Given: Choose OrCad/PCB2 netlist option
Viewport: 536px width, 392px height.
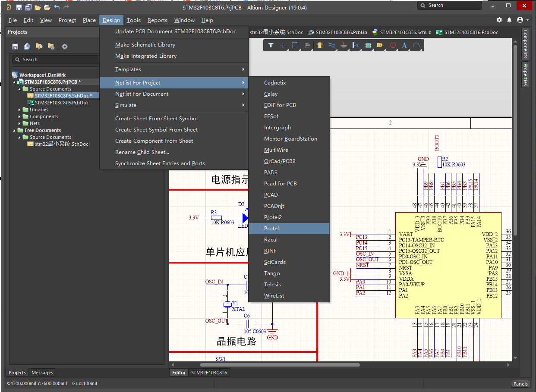Looking at the screenshot, I should pos(289,161).
